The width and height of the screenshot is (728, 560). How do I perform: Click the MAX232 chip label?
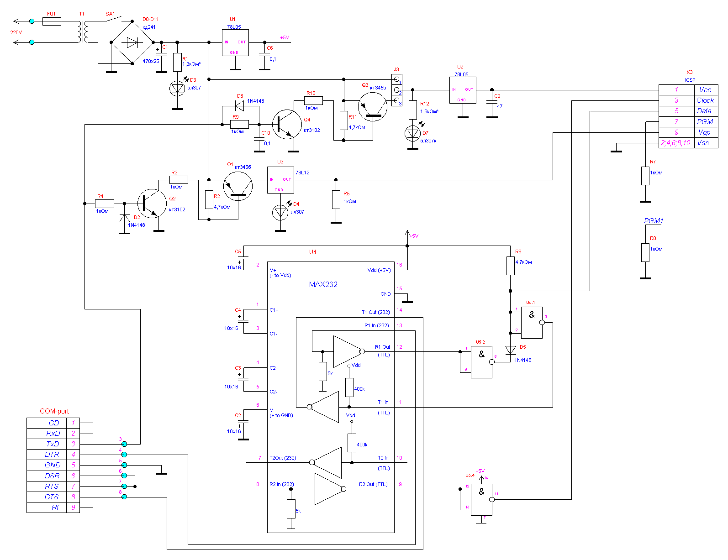pos(323,284)
